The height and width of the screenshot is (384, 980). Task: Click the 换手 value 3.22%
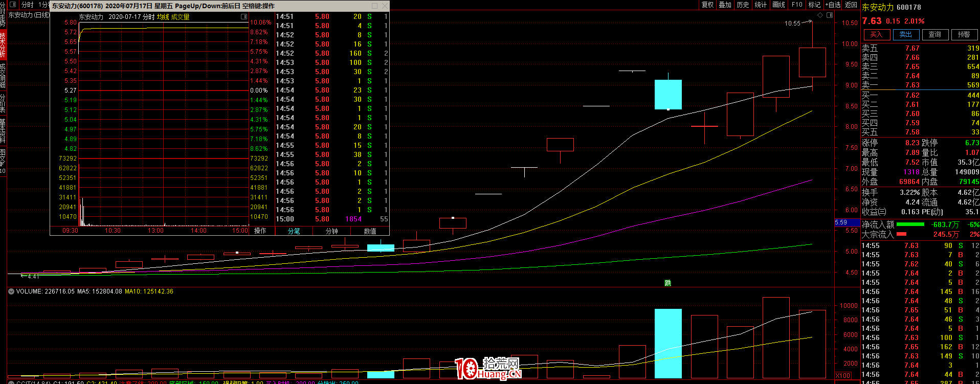point(909,193)
